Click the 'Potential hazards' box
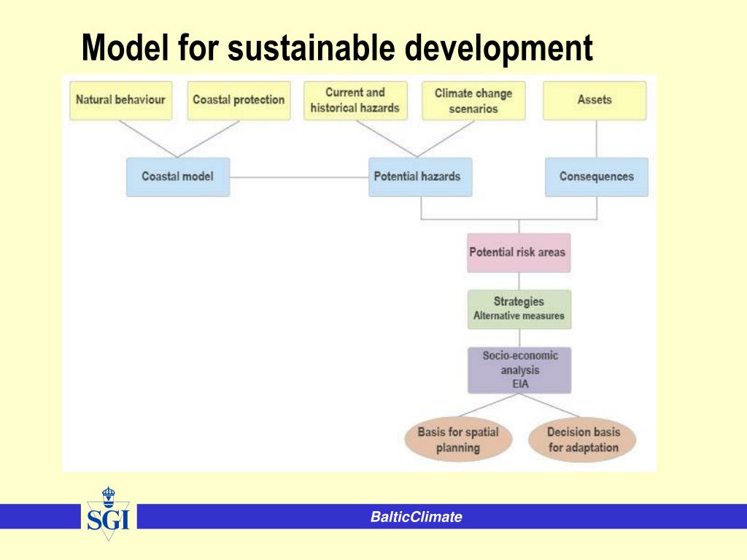This screenshot has height=560, width=747. coord(420,177)
